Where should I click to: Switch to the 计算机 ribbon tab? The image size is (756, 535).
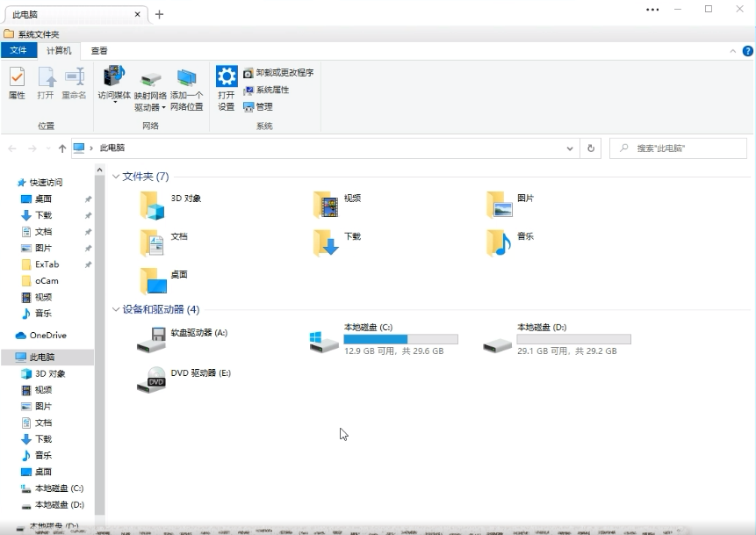coord(59,51)
